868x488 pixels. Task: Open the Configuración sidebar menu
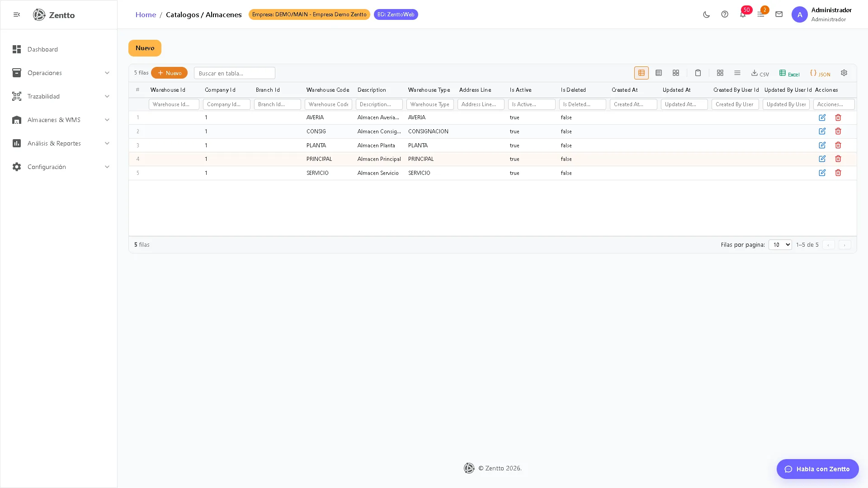(x=59, y=167)
